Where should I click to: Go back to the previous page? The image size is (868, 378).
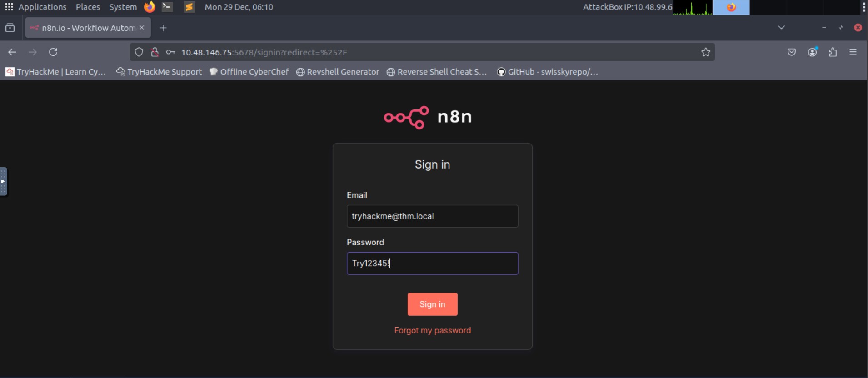12,52
